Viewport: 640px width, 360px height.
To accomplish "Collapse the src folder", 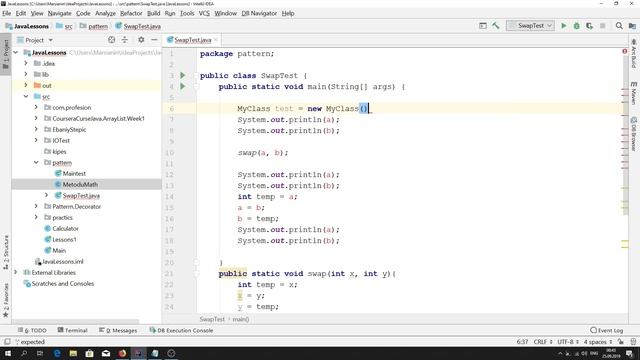I will point(26,97).
